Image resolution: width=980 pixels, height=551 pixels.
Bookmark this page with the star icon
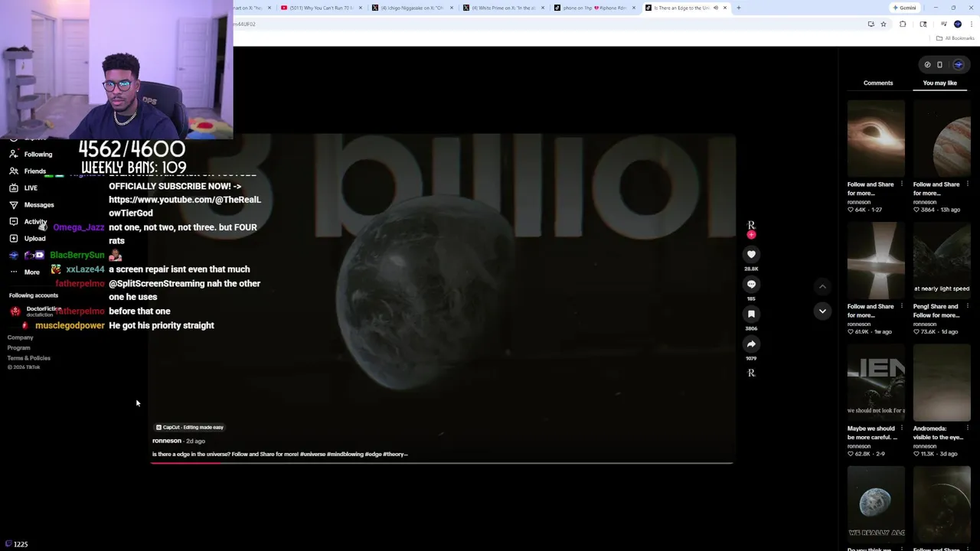(884, 24)
